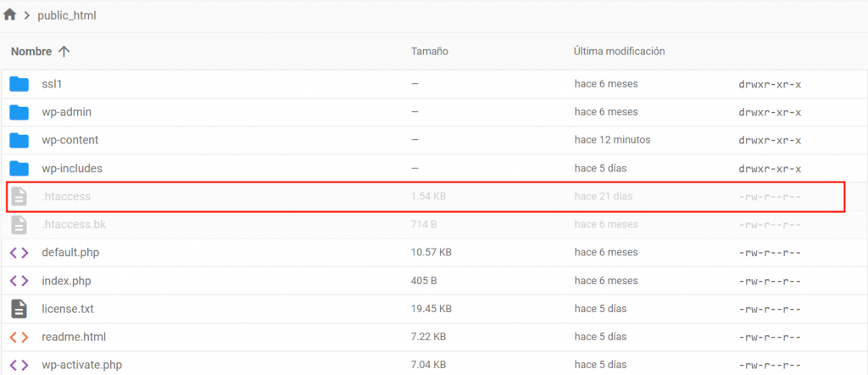
Task: Click the readme.html code icon
Action: [19, 337]
